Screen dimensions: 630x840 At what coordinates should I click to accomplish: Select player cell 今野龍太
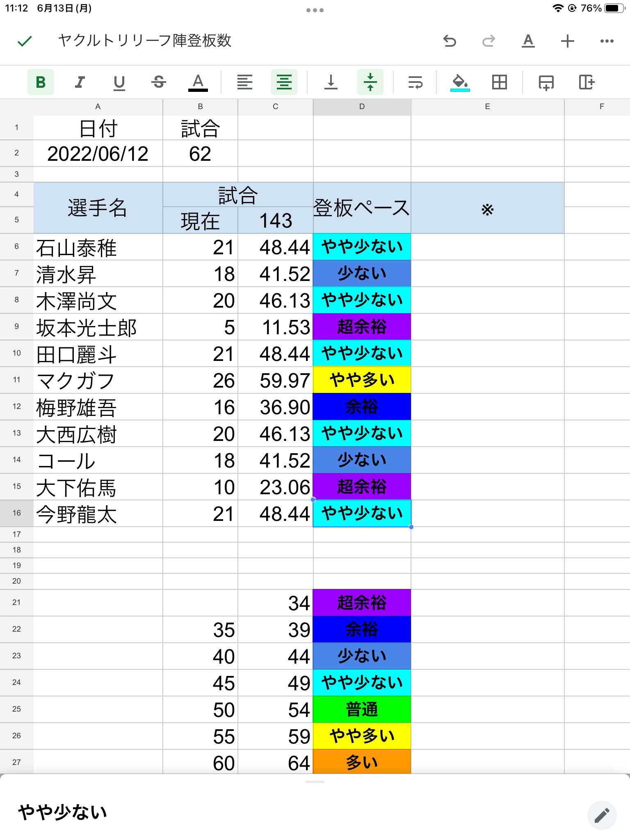pyautogui.click(x=98, y=514)
